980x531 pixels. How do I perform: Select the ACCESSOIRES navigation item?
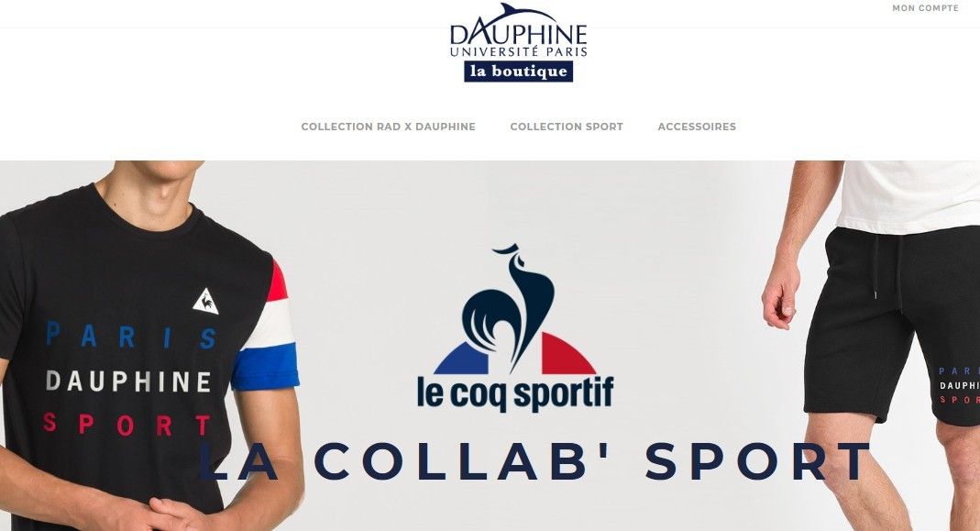point(697,127)
